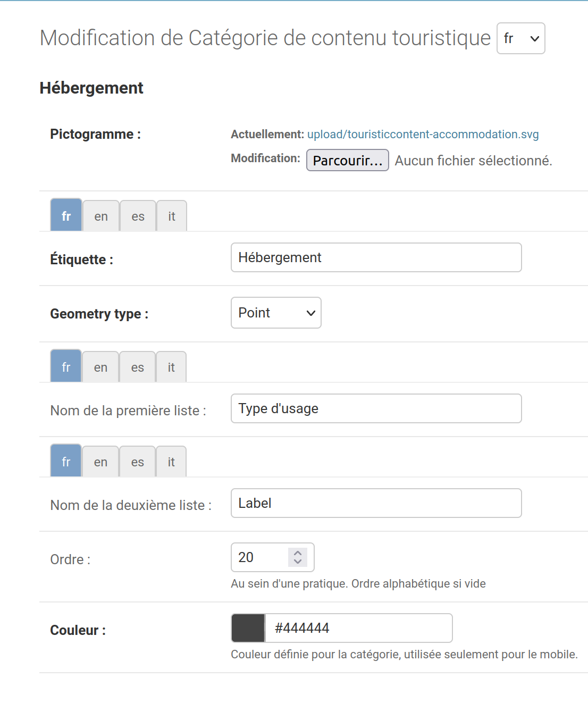Screen dimensions: 588x703
Task: Open the page language dropdown showing fr
Action: [x=520, y=38]
